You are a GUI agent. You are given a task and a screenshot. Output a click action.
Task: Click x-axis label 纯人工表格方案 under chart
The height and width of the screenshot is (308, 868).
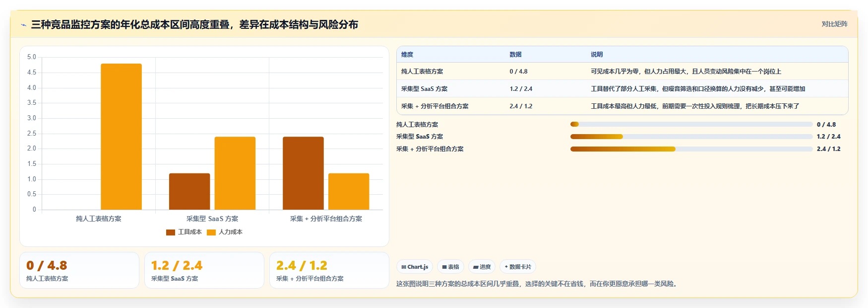coord(99,219)
